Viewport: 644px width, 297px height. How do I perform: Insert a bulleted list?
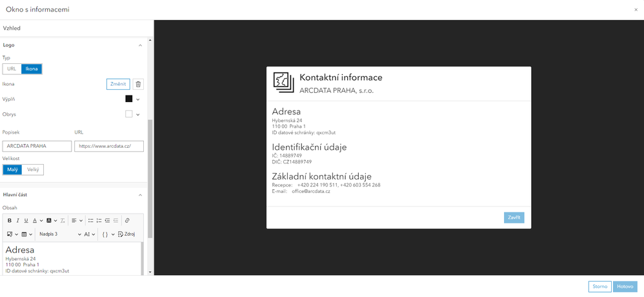coord(91,221)
